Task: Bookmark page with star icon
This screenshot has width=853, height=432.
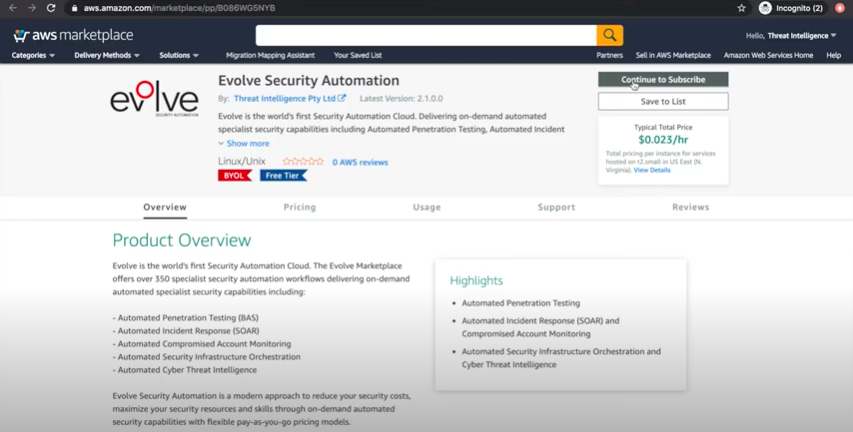Action: tap(741, 8)
